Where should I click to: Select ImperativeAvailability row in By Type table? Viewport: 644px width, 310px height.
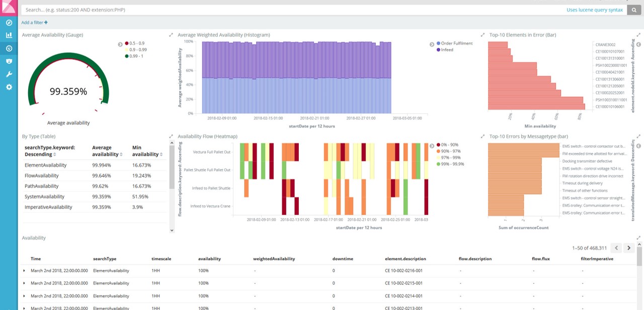pos(95,207)
